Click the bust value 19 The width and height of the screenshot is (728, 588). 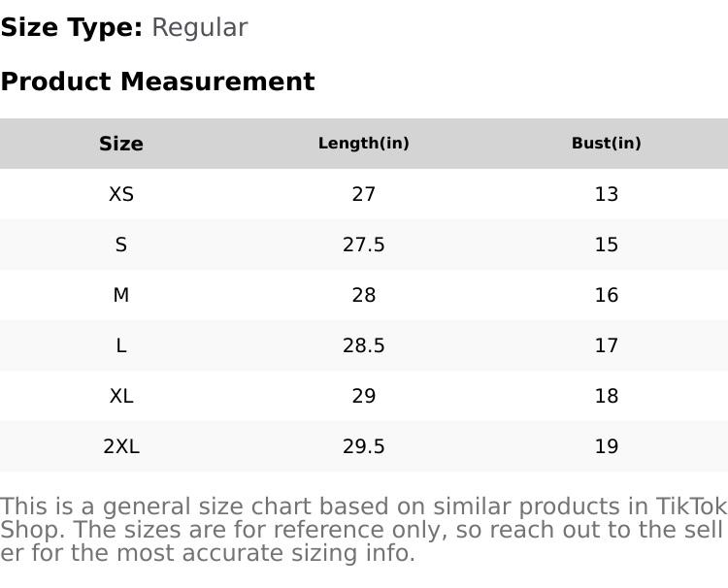607,446
